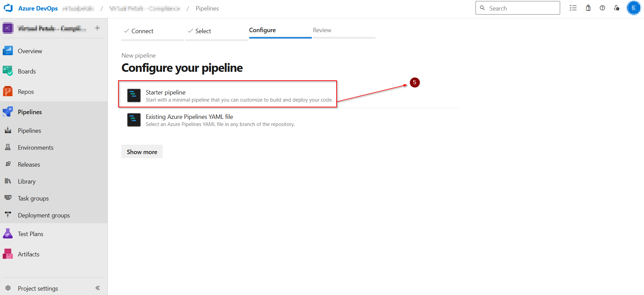This screenshot has height=295, width=644.
Task: Open the Pipelines sub-item
Action: click(x=54, y=131)
